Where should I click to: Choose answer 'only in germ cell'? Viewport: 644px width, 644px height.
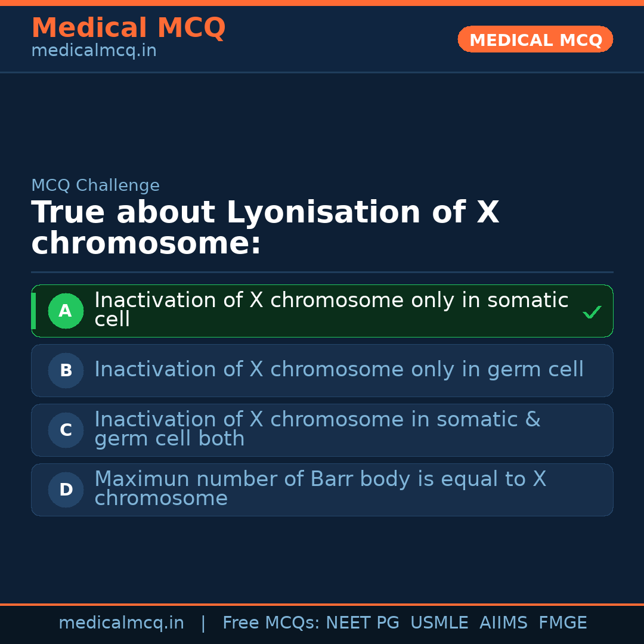[339, 370]
